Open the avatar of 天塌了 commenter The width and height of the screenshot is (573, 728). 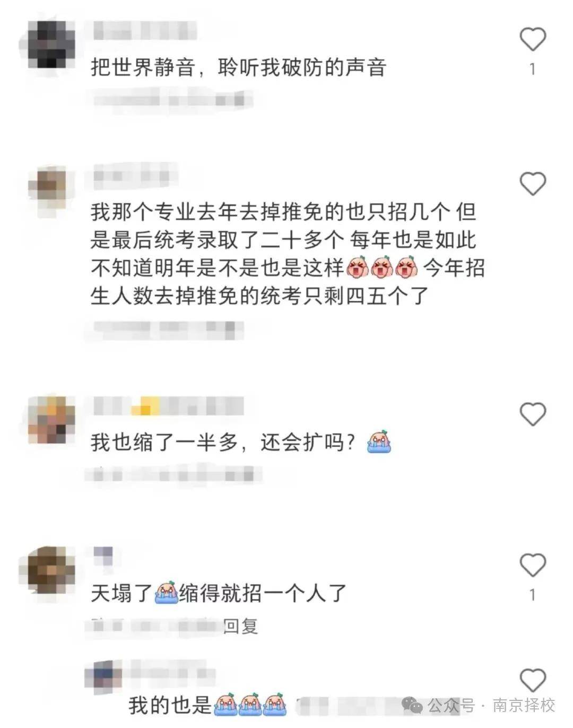50,572
